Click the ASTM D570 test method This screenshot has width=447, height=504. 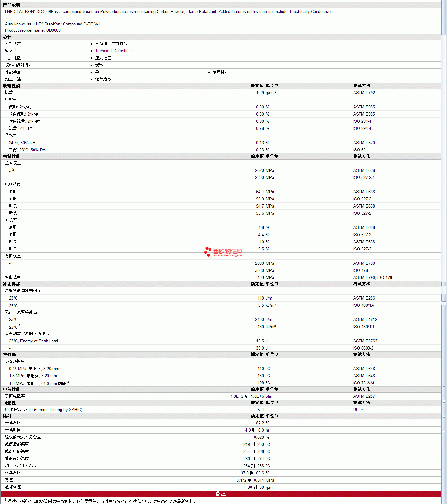point(364,143)
